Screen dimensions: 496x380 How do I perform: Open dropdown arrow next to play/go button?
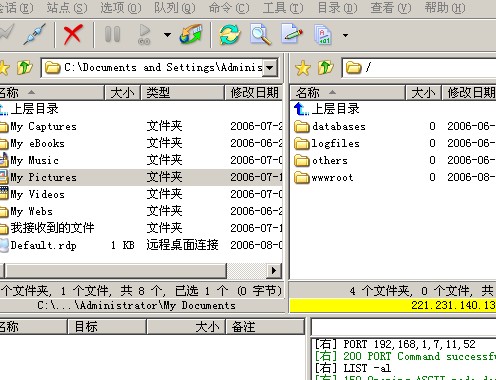point(167,35)
